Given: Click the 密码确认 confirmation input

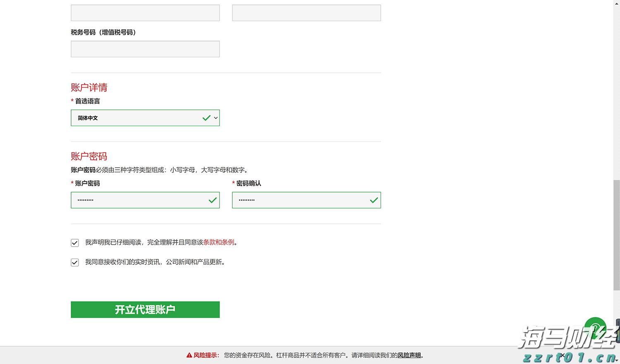Looking at the screenshot, I should [x=298, y=200].
